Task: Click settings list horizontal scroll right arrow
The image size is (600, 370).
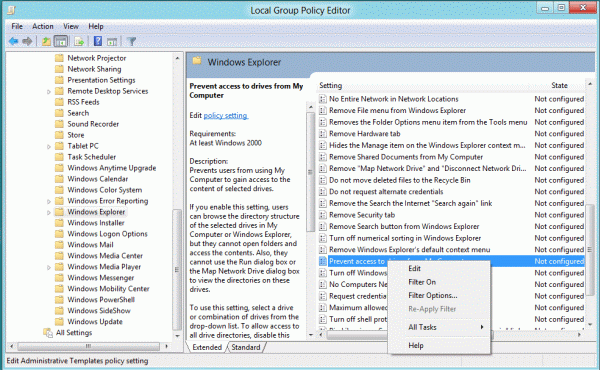Action: pos(580,335)
